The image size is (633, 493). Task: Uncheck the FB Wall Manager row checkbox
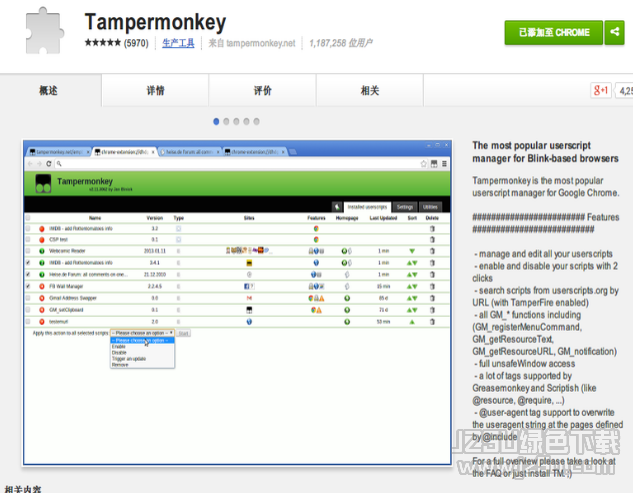point(28,286)
